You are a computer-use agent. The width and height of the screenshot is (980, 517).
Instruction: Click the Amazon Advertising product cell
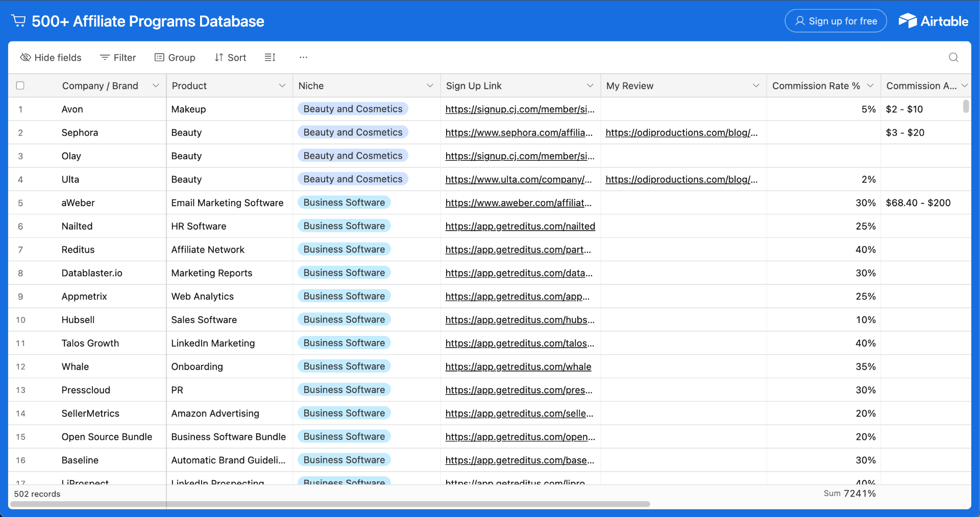tap(230, 413)
